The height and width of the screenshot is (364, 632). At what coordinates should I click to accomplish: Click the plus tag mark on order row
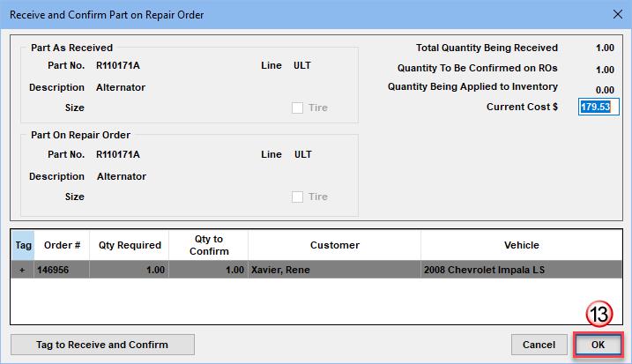22,271
